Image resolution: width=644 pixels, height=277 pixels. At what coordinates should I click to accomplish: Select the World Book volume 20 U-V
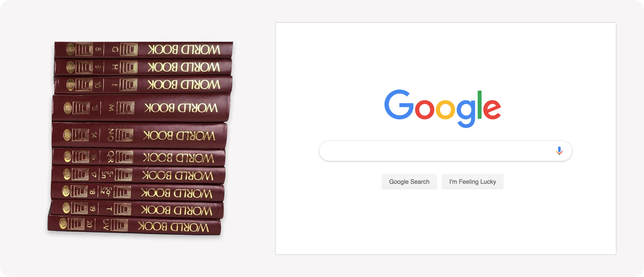[134, 225]
